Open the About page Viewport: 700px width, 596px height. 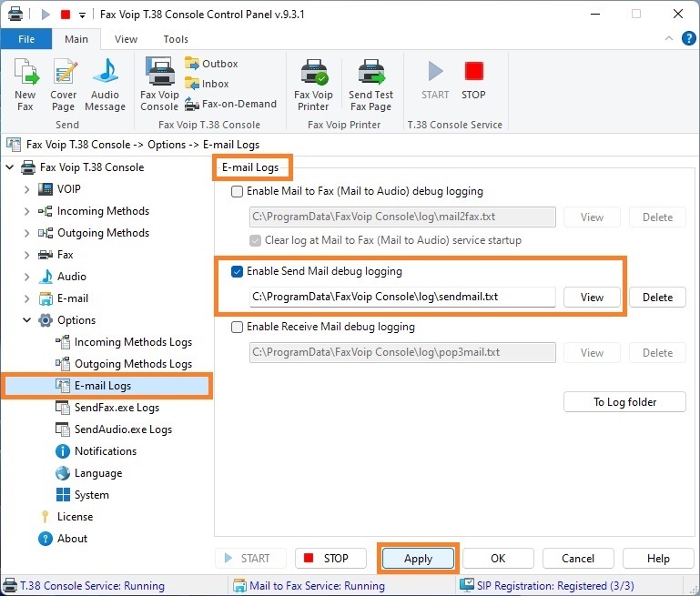63,539
